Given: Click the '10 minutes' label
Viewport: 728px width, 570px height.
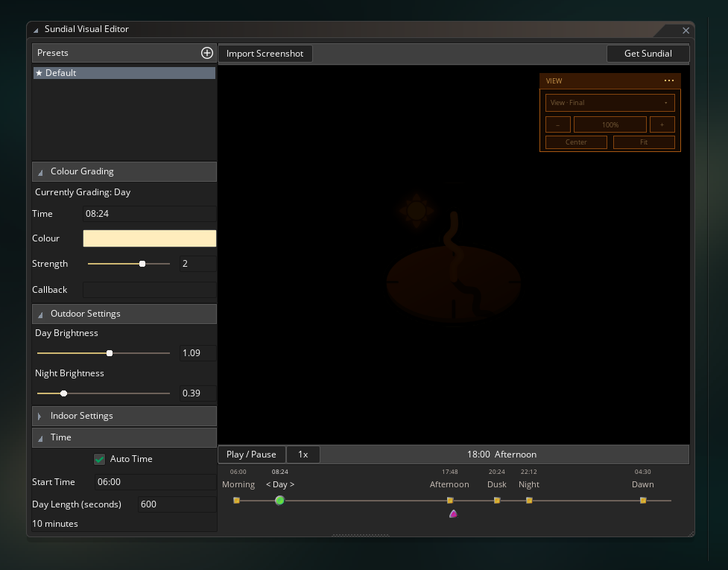Looking at the screenshot, I should point(55,524).
